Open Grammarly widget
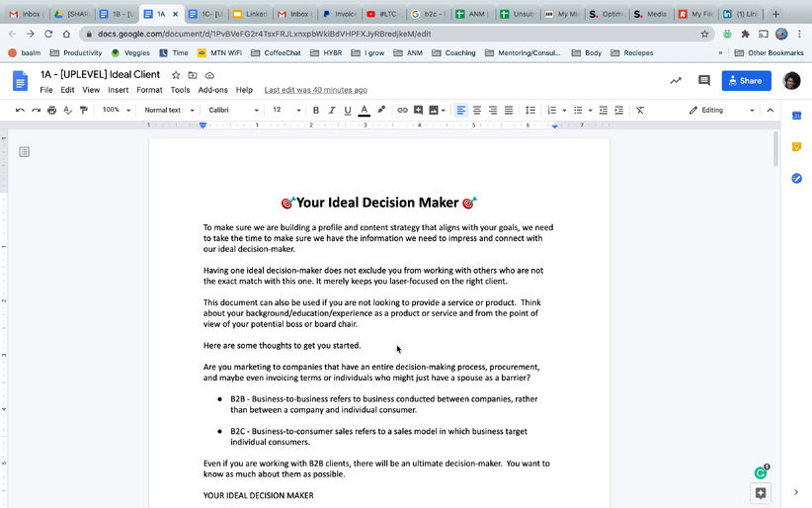The height and width of the screenshot is (508, 812). click(x=761, y=472)
